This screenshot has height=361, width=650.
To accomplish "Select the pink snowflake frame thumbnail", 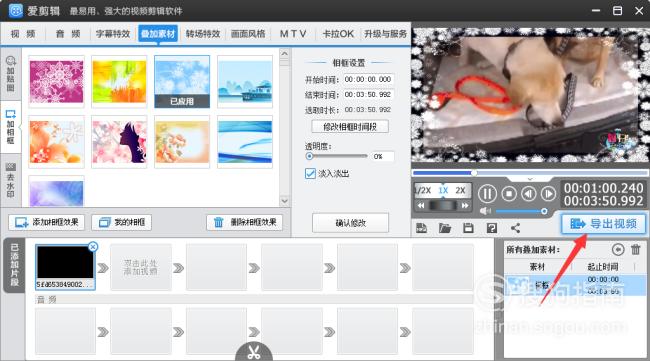I will point(56,82).
